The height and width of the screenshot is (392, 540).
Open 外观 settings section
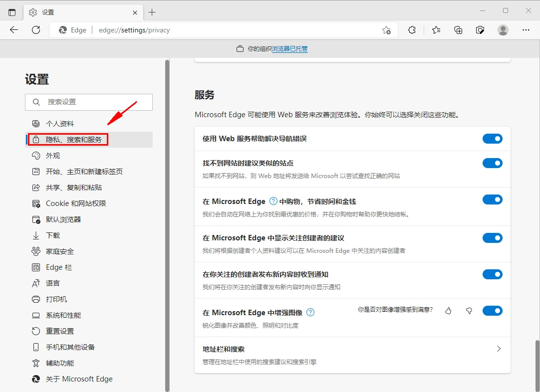[x=89, y=156]
